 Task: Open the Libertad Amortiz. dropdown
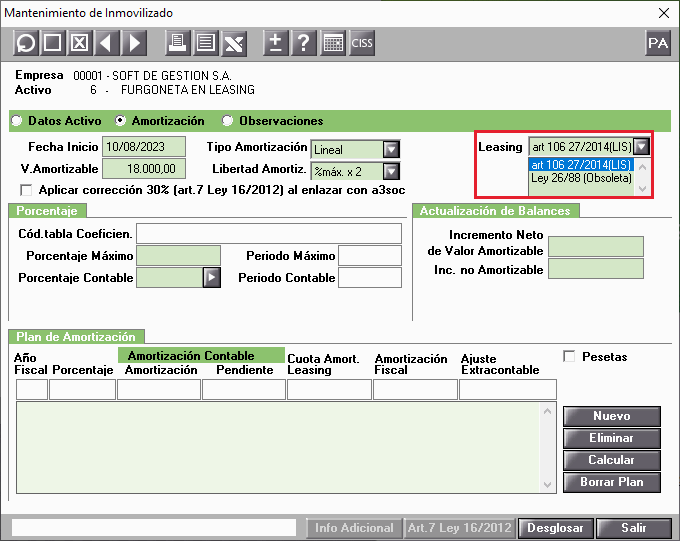click(391, 171)
